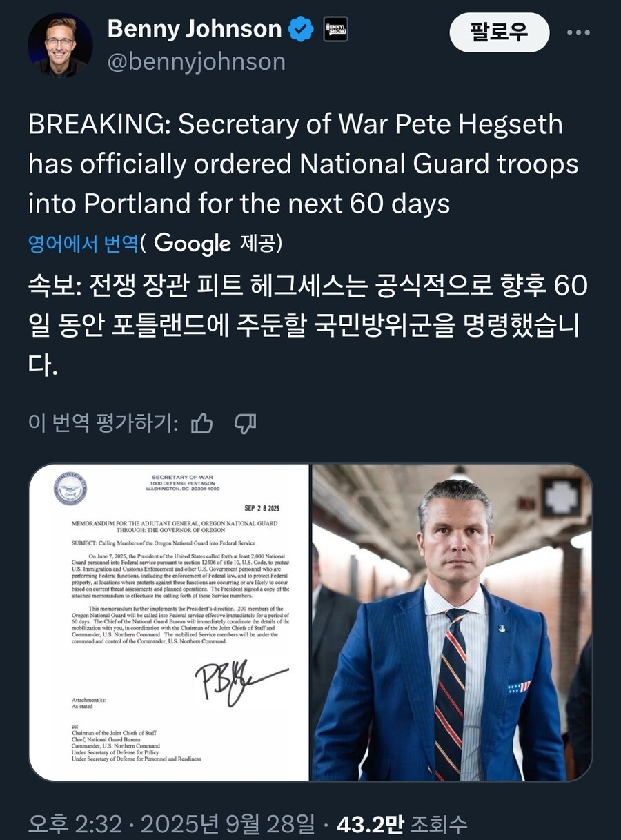The height and width of the screenshot is (840, 621).
Task: Open the @bennyjohnson handle link
Action: pyautogui.click(x=197, y=62)
